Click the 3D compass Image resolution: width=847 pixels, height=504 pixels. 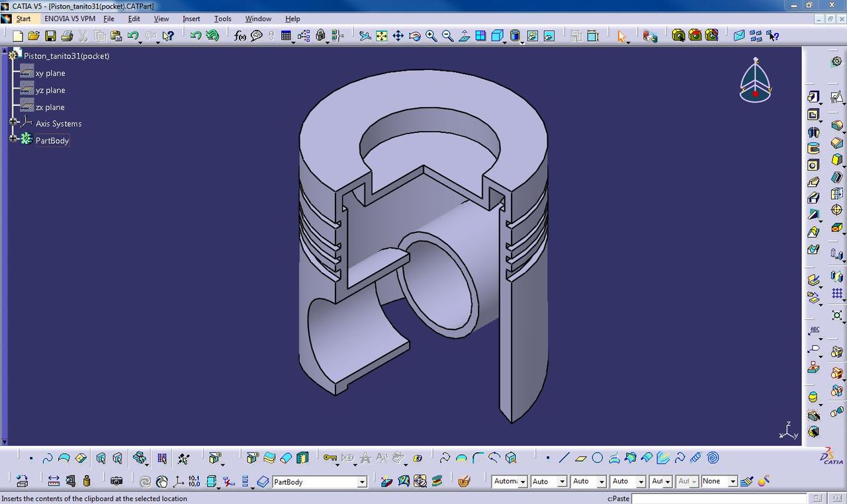pyautogui.click(x=755, y=80)
